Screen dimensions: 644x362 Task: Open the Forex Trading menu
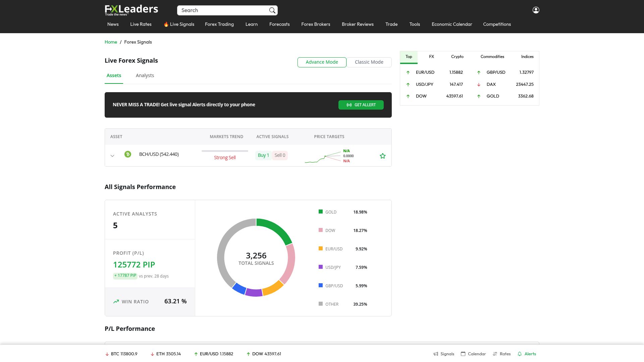pyautogui.click(x=219, y=24)
